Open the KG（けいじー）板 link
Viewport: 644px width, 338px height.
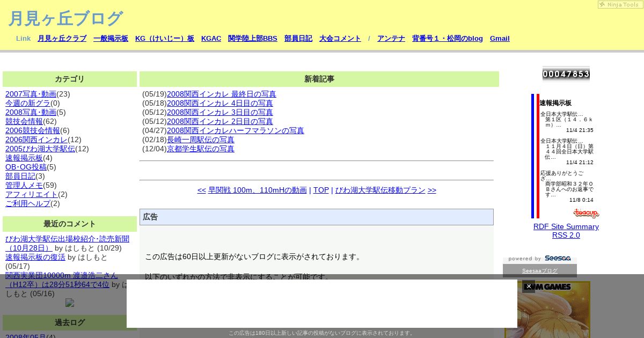[165, 39]
